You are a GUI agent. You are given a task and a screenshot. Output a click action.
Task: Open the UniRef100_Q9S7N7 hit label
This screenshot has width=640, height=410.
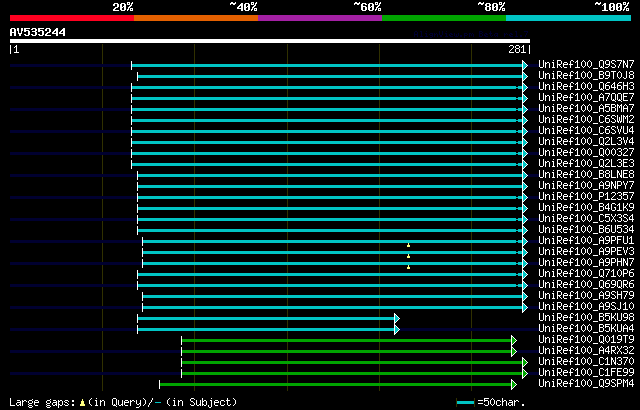click(586, 64)
